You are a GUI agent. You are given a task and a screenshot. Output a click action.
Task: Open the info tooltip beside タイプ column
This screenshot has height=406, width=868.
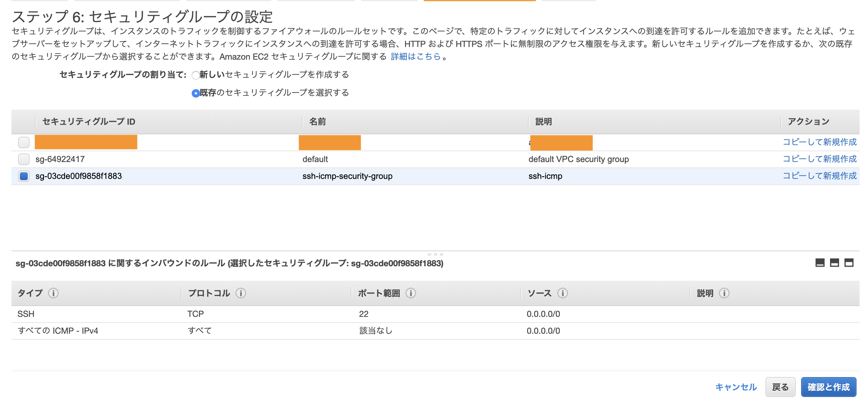pos(54,293)
